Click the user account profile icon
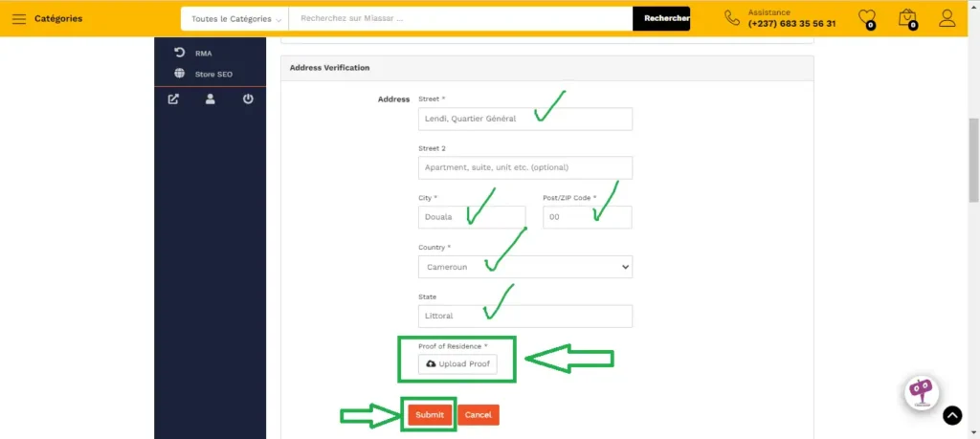Image resolution: width=980 pixels, height=439 pixels. [x=947, y=18]
